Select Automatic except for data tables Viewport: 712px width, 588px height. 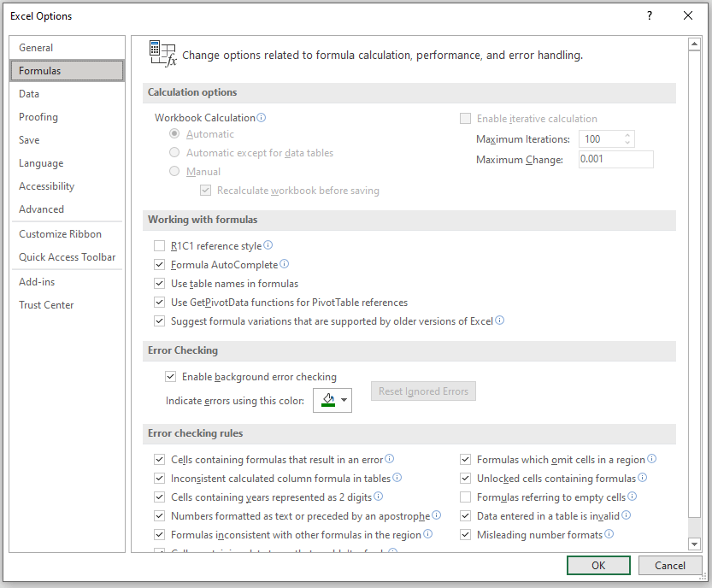coord(174,153)
